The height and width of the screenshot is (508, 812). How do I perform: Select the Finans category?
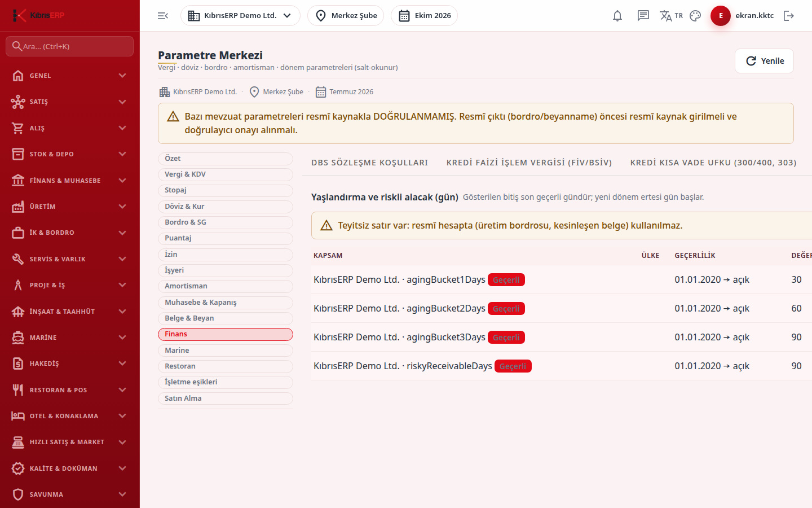pos(226,334)
